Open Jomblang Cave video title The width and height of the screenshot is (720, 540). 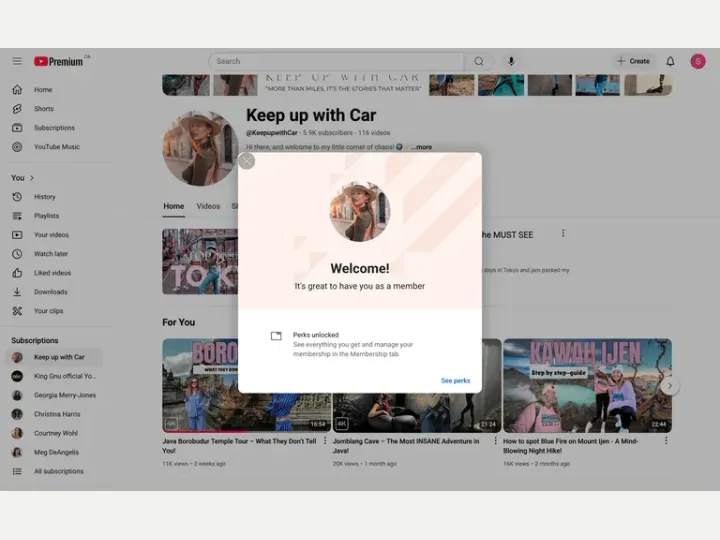coord(406,446)
